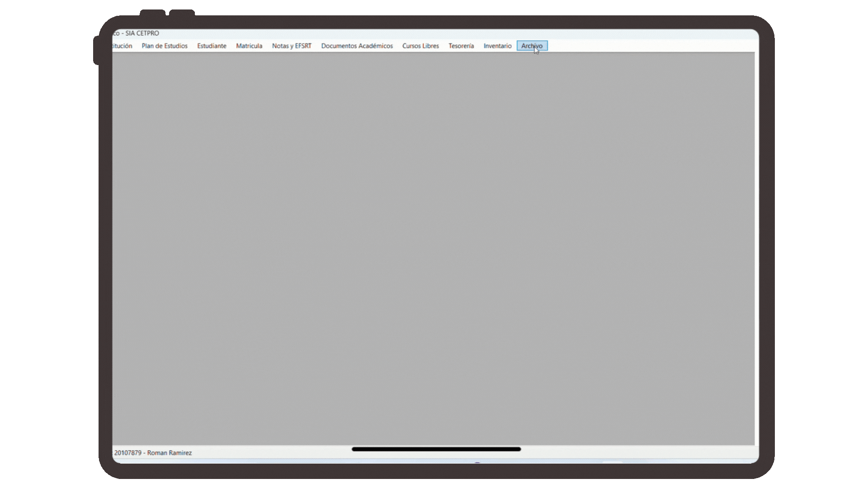Viewport: 868px width, 488px height.
Task: Click the empty gray workspace area
Action: point(433,249)
